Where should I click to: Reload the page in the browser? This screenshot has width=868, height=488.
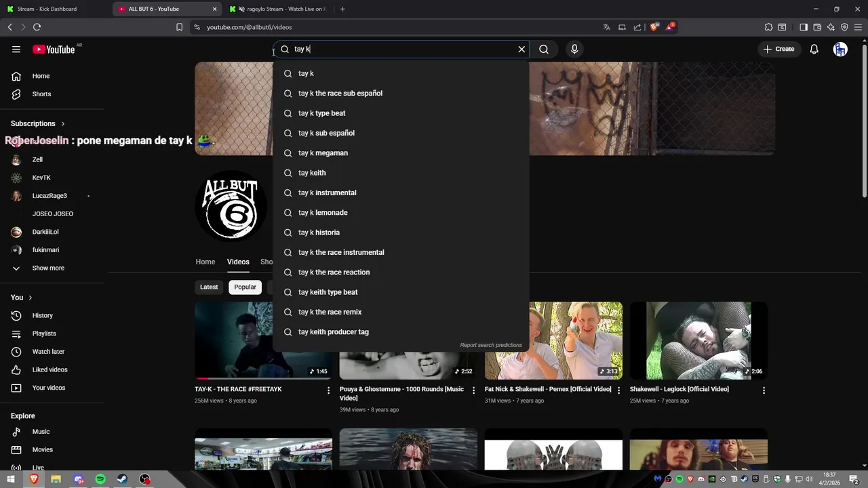click(37, 27)
